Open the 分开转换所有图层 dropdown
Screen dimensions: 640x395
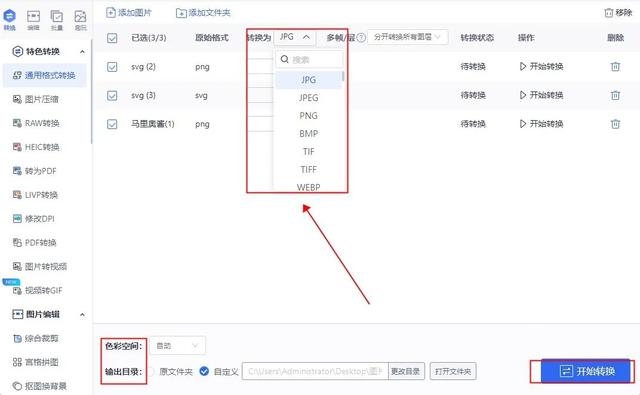pos(407,37)
